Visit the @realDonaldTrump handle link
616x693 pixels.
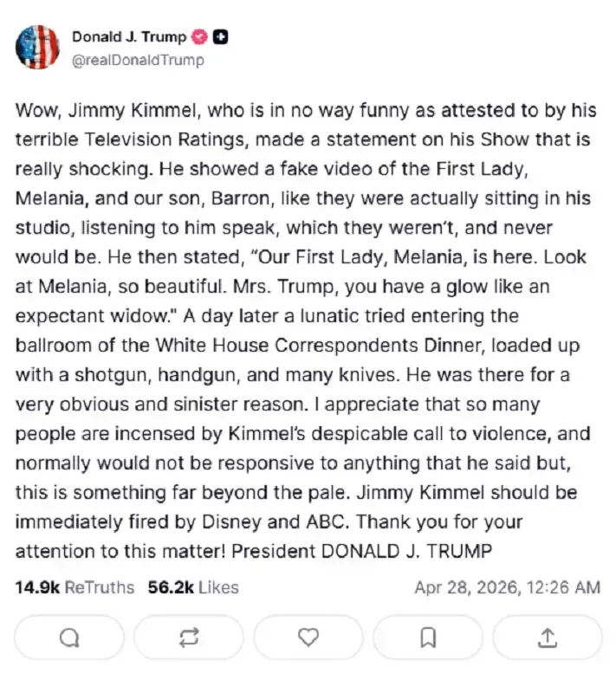138,60
